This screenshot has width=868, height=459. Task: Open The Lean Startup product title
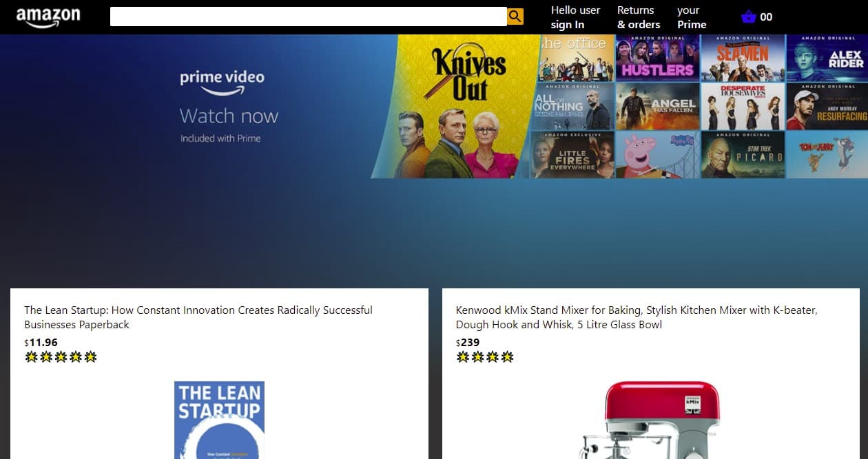coord(198,317)
